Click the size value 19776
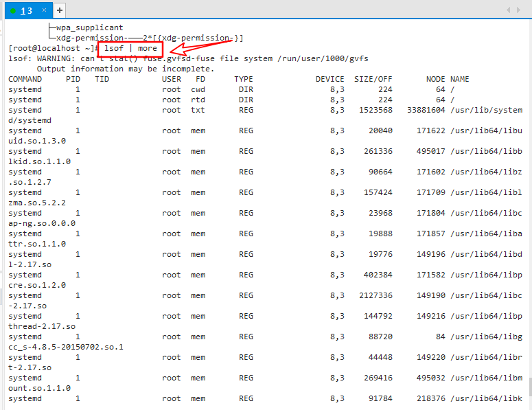 click(x=380, y=254)
